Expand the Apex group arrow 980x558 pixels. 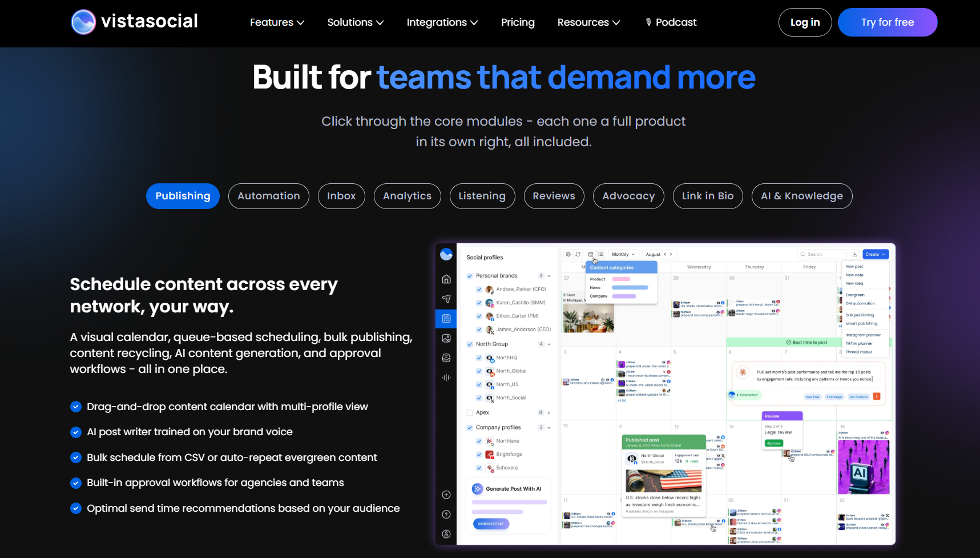point(549,412)
